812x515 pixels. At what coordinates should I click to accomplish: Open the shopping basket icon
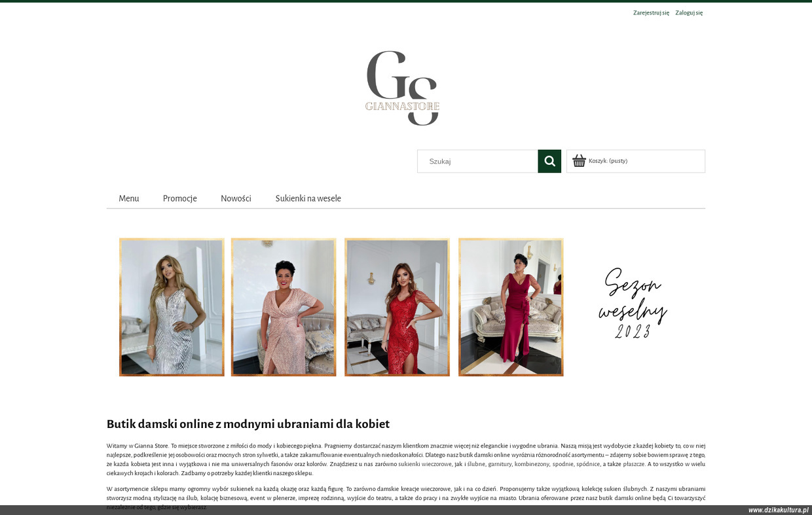click(579, 161)
